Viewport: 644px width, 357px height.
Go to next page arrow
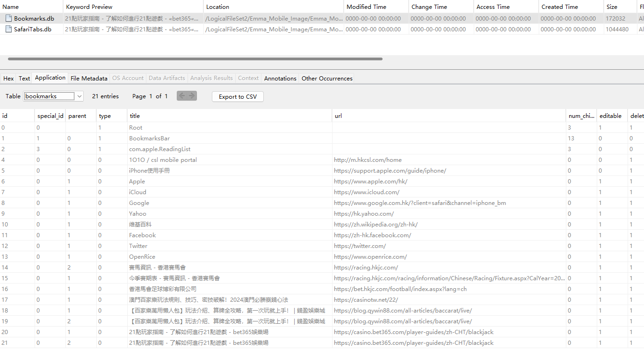click(x=192, y=96)
